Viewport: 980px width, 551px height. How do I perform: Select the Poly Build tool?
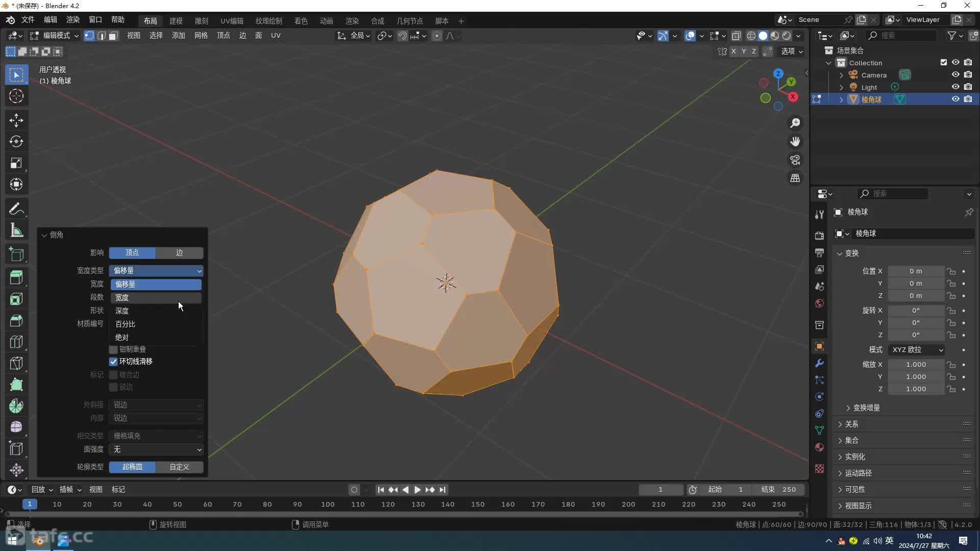click(x=16, y=385)
